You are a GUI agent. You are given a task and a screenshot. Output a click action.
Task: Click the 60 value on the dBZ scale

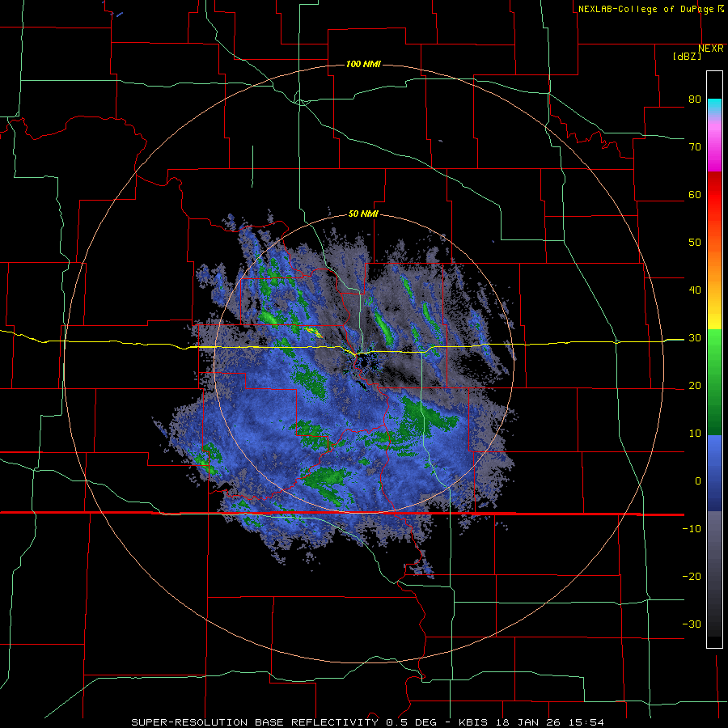coord(695,194)
